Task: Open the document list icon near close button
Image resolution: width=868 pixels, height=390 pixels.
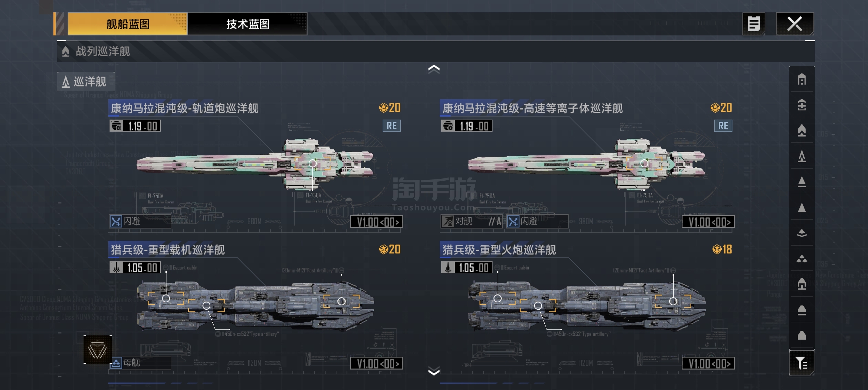Action: 754,24
